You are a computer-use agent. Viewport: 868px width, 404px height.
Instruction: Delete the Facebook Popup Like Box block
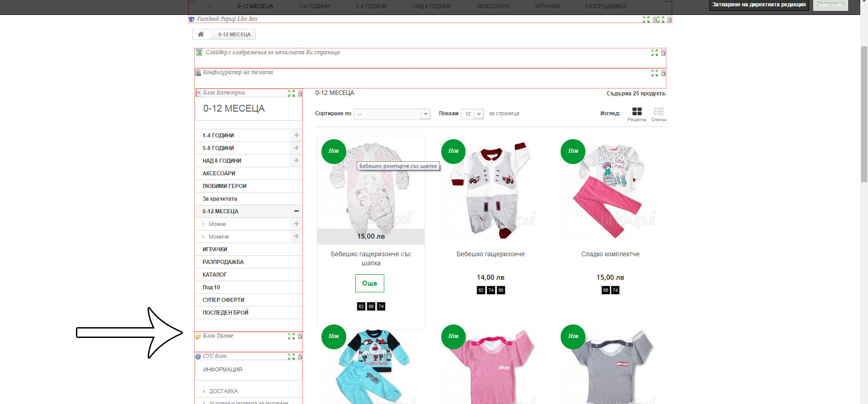coord(669,19)
